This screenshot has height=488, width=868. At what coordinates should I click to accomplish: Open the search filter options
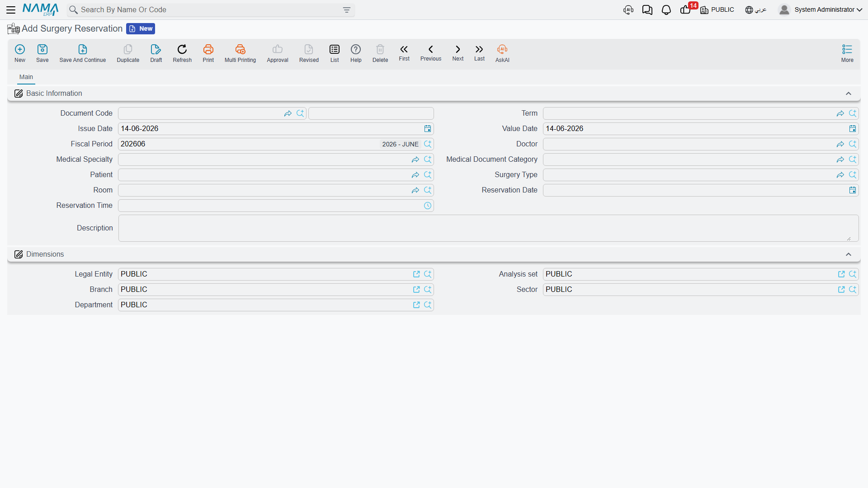tap(347, 10)
